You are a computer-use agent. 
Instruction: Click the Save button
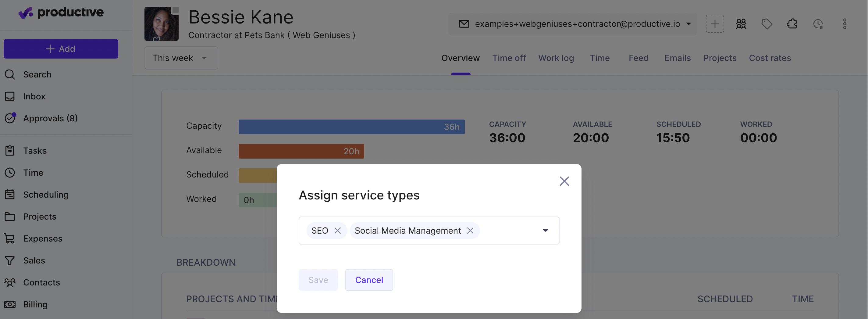tap(318, 280)
